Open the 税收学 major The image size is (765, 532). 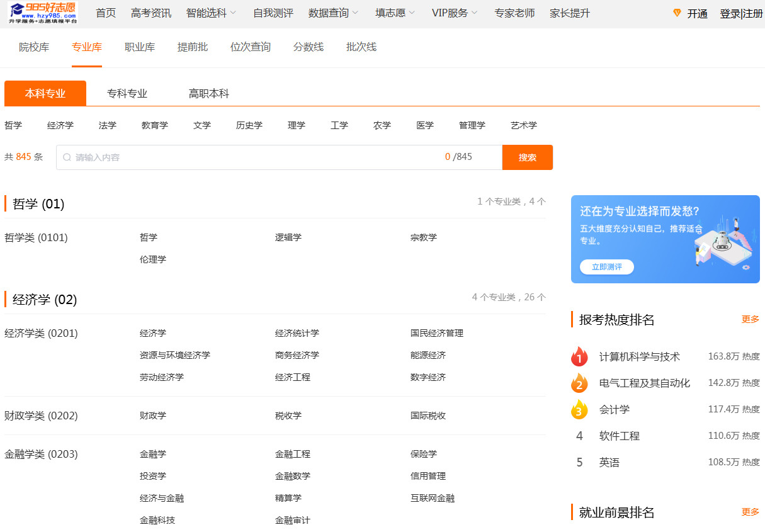[288, 416]
